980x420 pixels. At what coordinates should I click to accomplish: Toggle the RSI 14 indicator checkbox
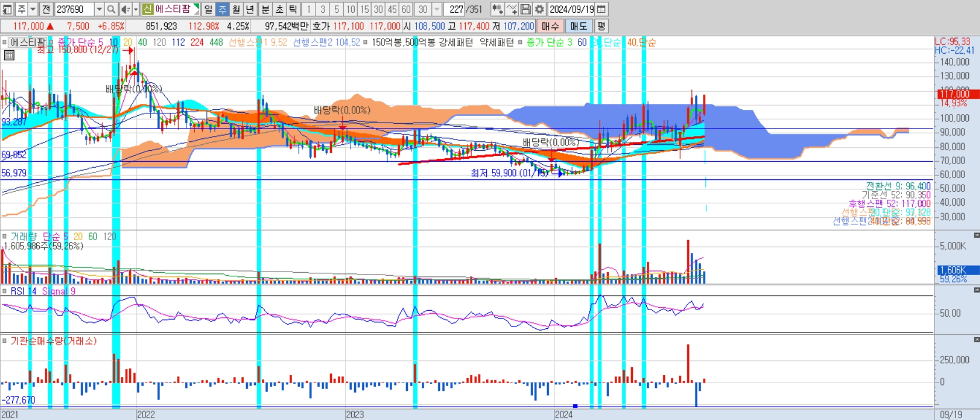pos(5,291)
